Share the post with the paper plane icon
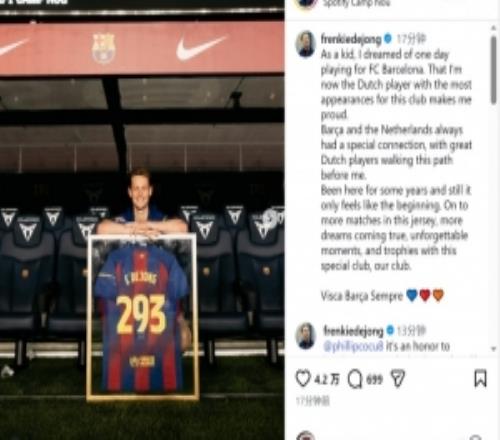500x440 pixels. point(398,379)
